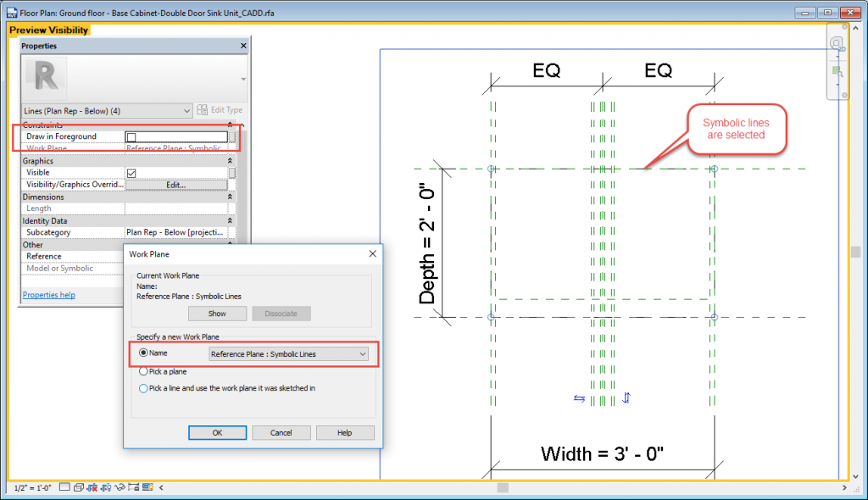868x500 pixels.
Task: Toggle Show Crop Region icon
Action: (x=106, y=487)
